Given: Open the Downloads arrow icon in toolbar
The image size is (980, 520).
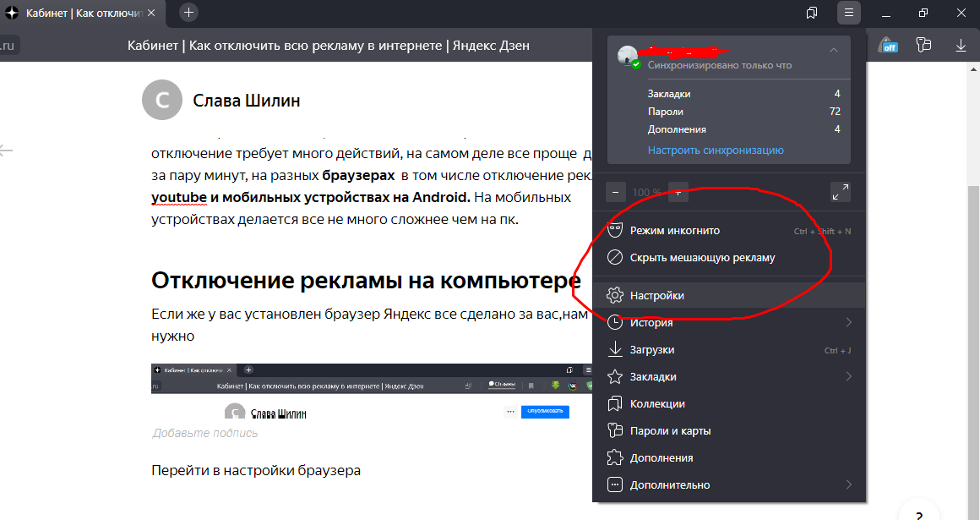Looking at the screenshot, I should click(961, 46).
